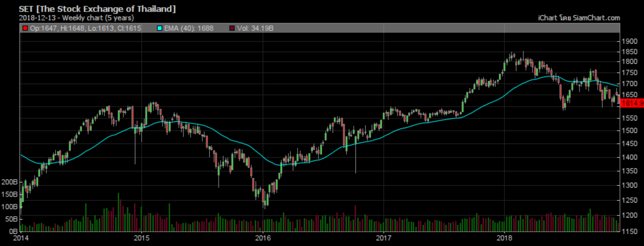Click the 2018 x-axis label
Image resolution: width=644 pixels, height=246 pixels.
click(x=504, y=238)
